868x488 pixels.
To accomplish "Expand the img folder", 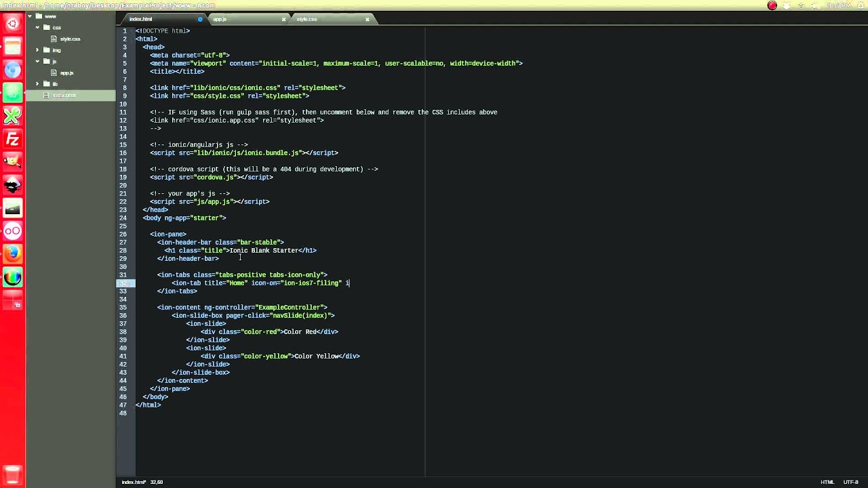I will click(37, 50).
